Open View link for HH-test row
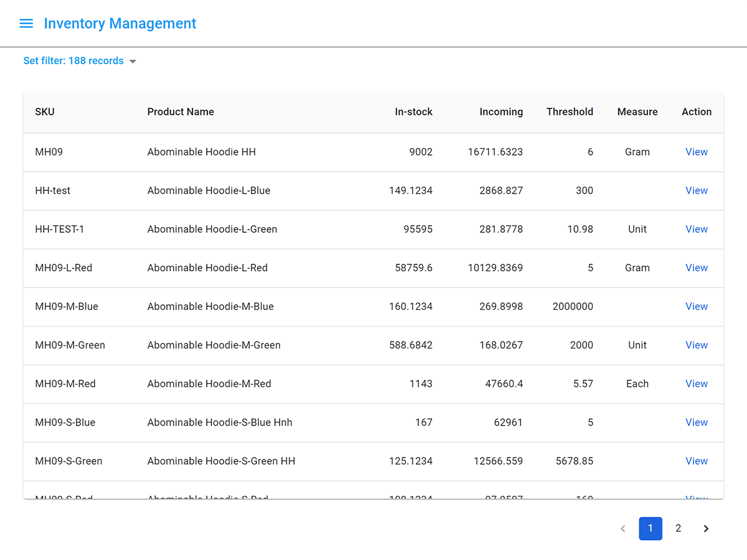747x560 pixels. tap(696, 190)
